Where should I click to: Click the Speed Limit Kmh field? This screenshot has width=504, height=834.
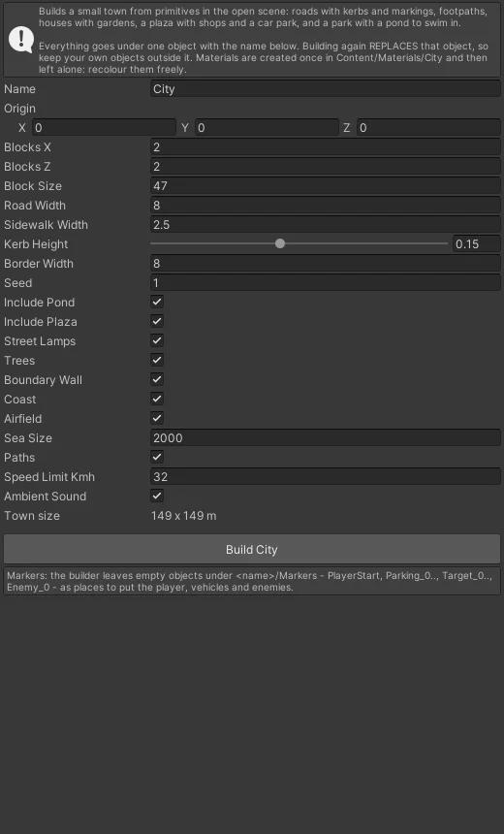326,476
